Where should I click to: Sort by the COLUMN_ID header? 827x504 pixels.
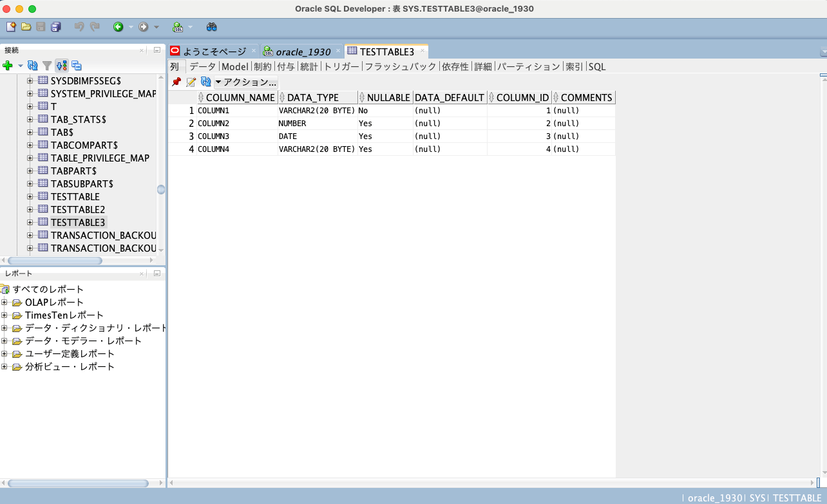519,97
